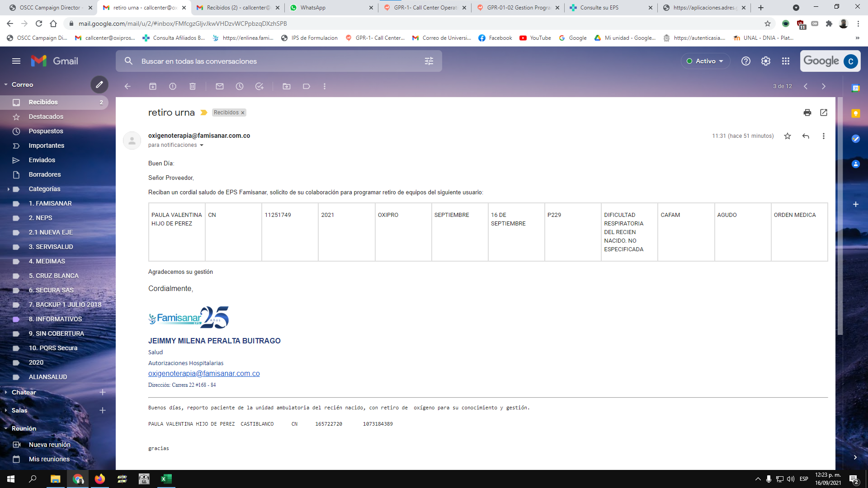Collapse the Correo section
Screen dimensions: 868x488
coord(6,84)
